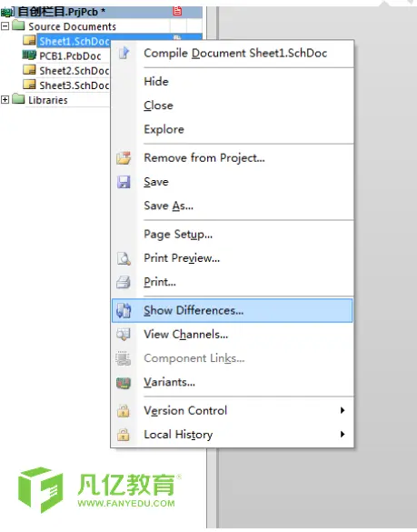Screen dimensions: 417x532
Task: Click the PCB1.PcbDoc board icon
Action: point(29,55)
